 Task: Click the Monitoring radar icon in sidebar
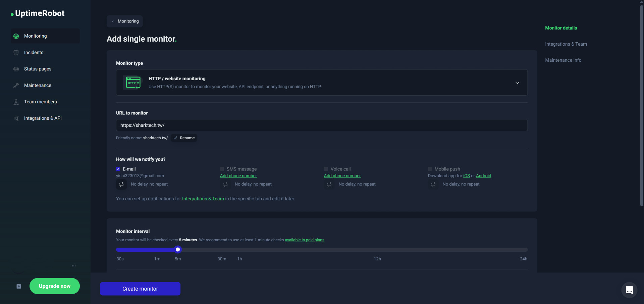click(16, 36)
